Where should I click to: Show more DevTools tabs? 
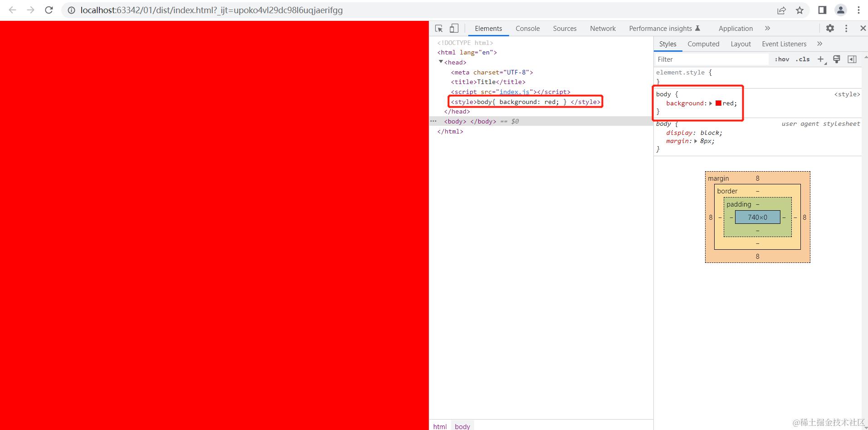tap(767, 28)
